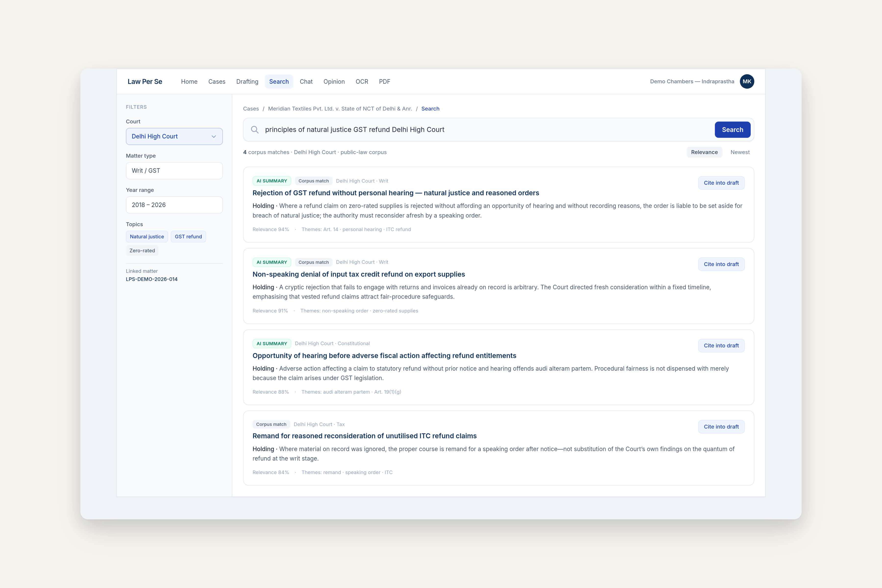Toggle the Zero-rated topic chip
This screenshot has width=882, height=588.
click(x=142, y=250)
